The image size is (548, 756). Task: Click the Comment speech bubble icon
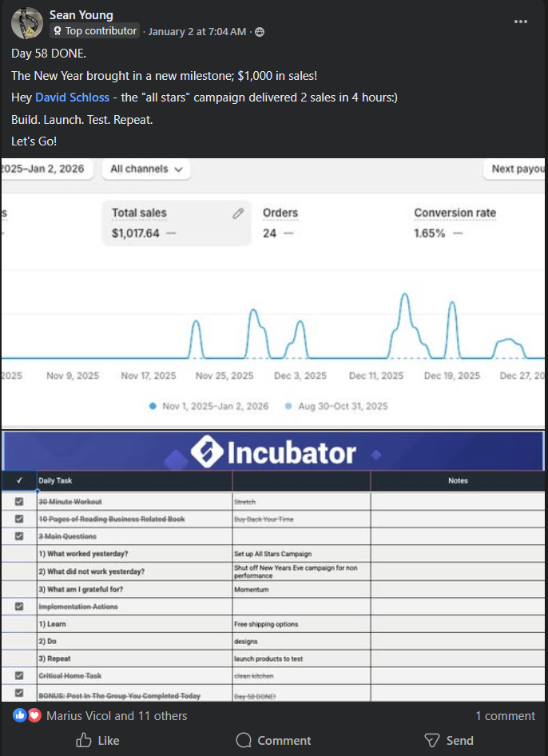(244, 740)
